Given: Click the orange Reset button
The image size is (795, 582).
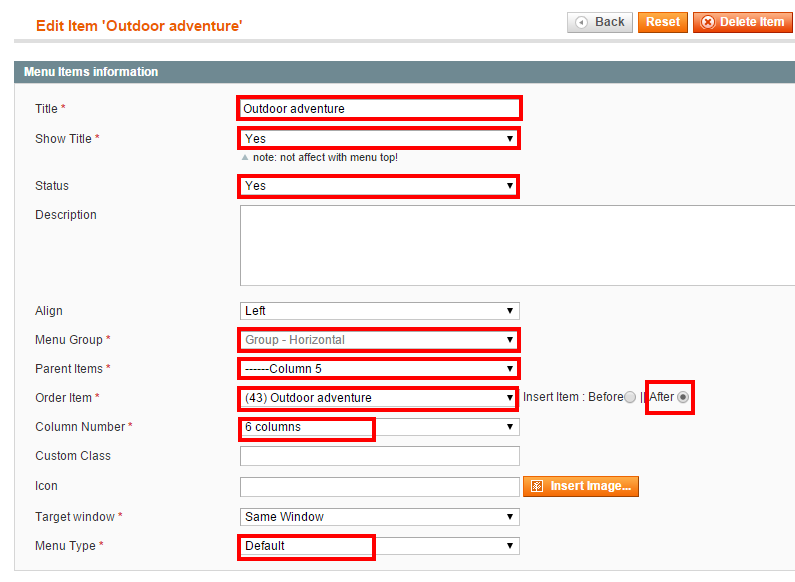Looking at the screenshot, I should tap(663, 22).
